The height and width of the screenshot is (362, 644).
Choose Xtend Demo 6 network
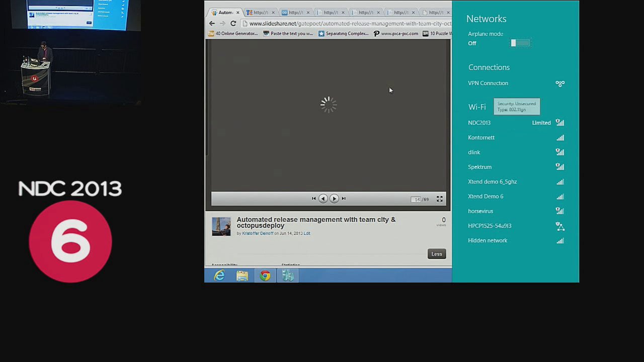[x=516, y=196]
